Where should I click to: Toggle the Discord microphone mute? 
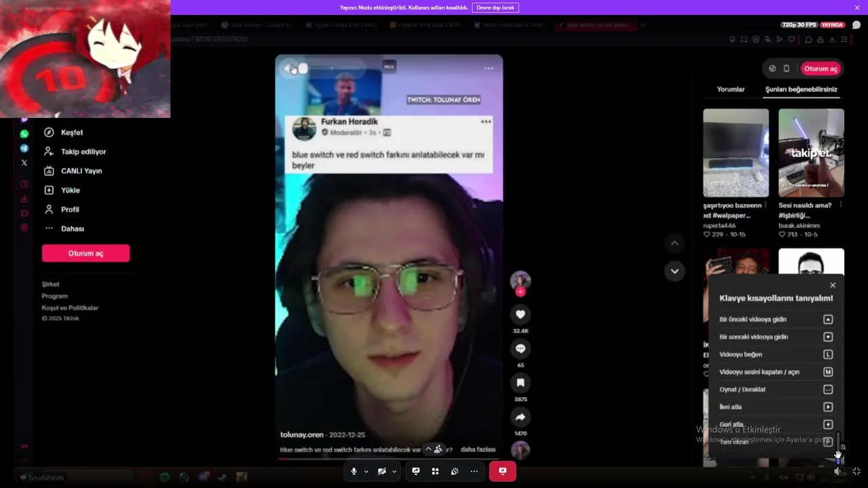pos(353,471)
